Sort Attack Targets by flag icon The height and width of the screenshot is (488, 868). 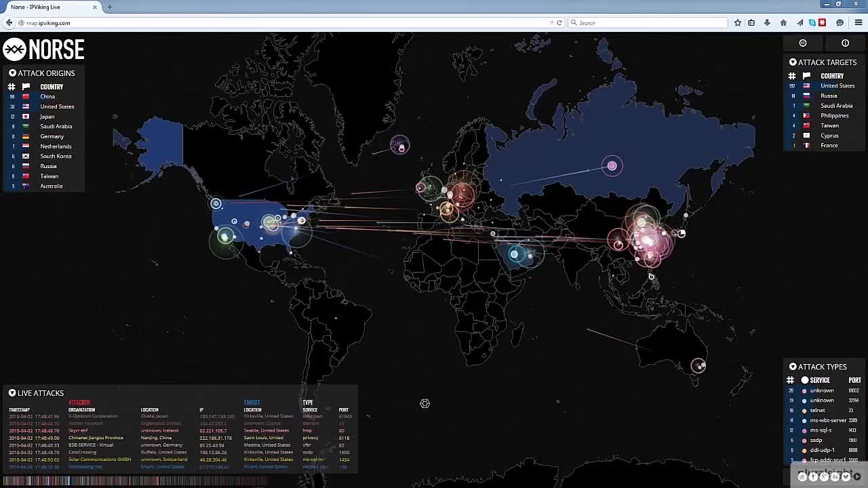click(x=806, y=76)
